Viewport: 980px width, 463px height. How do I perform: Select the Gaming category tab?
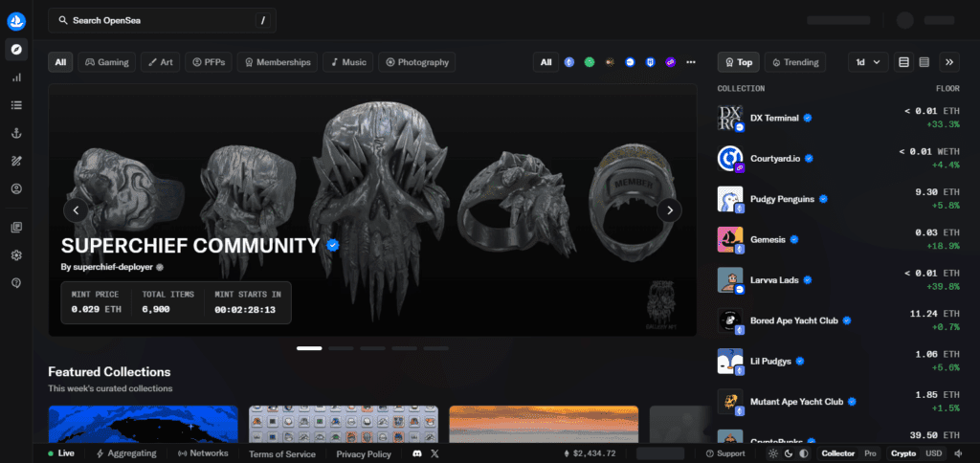(107, 62)
